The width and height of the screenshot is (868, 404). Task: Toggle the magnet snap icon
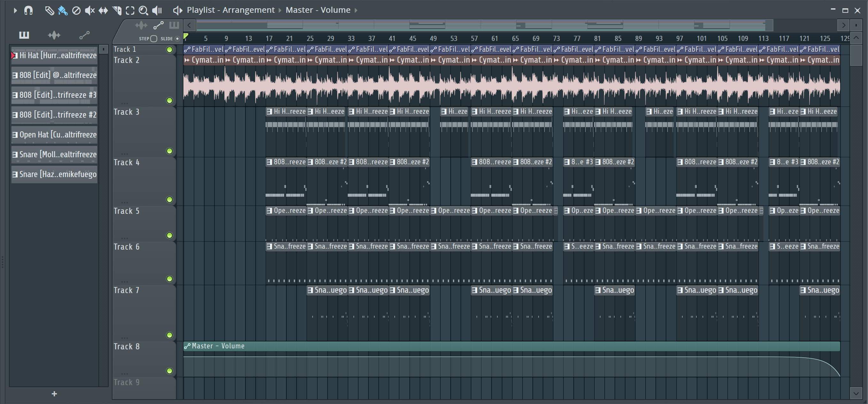tap(29, 11)
